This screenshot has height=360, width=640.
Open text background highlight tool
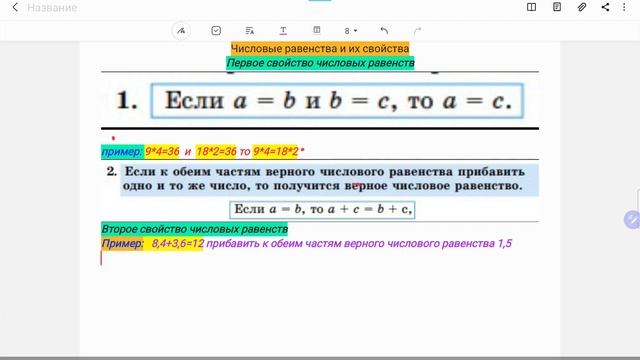point(317,30)
